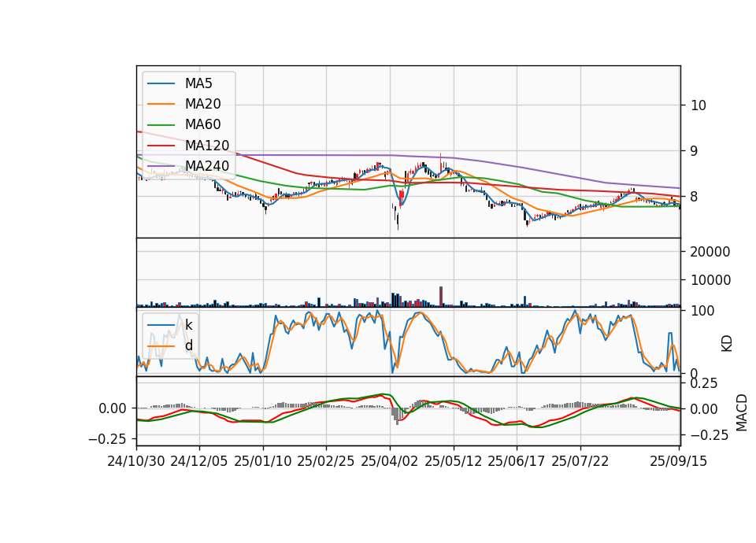This screenshot has height=543, width=756.
Task: Click the 25/09/15 date axis label
Action: pyautogui.click(x=678, y=461)
